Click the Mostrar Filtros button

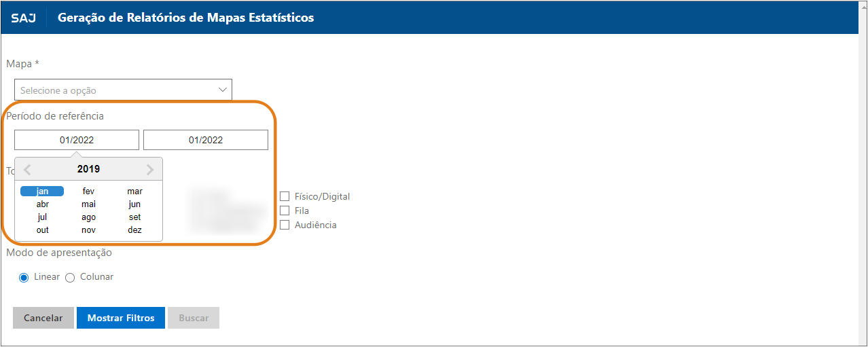click(x=121, y=318)
